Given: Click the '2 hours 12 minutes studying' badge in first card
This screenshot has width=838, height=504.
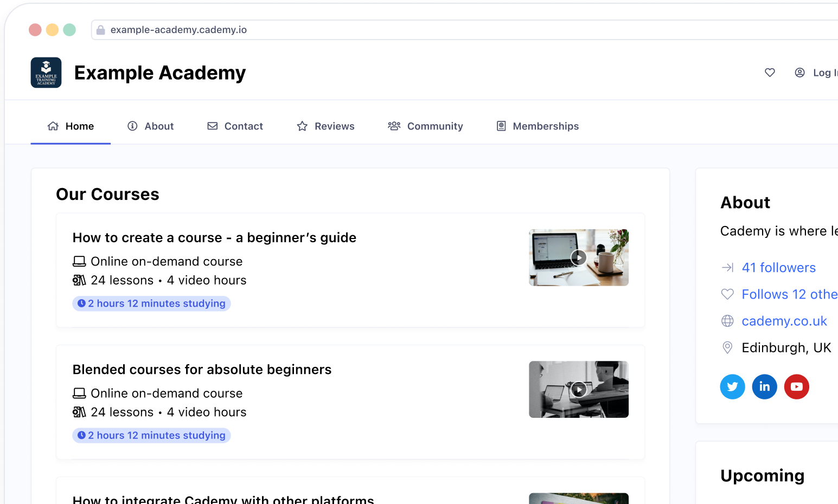Looking at the screenshot, I should point(151,303).
